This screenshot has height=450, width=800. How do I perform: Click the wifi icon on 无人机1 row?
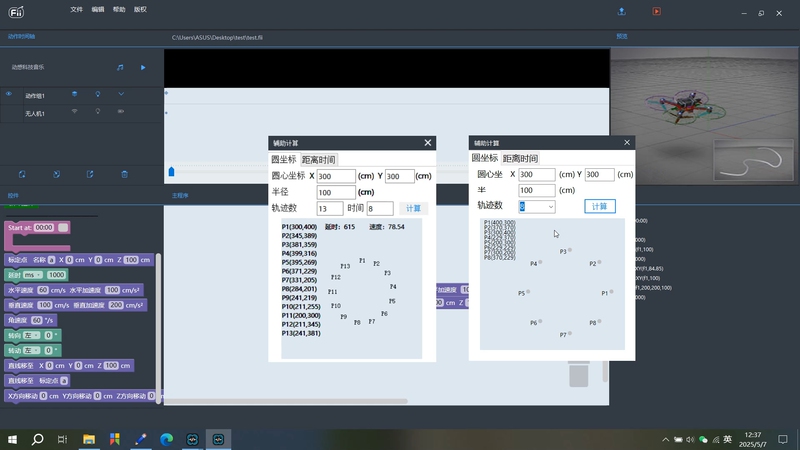point(74,111)
